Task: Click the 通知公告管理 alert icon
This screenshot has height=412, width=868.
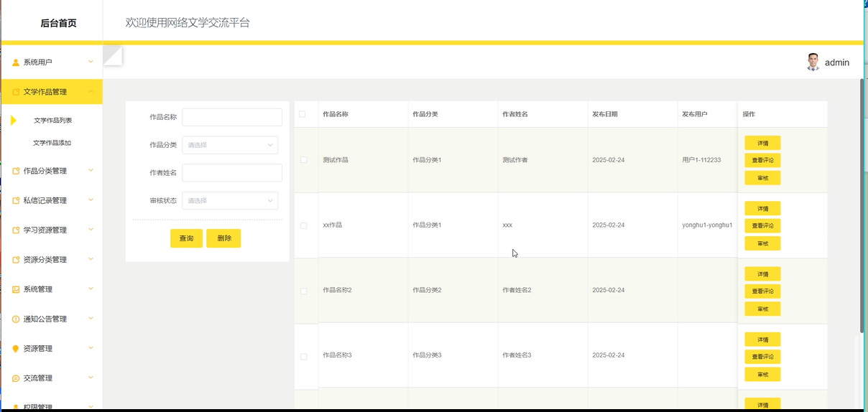Action: point(16,319)
